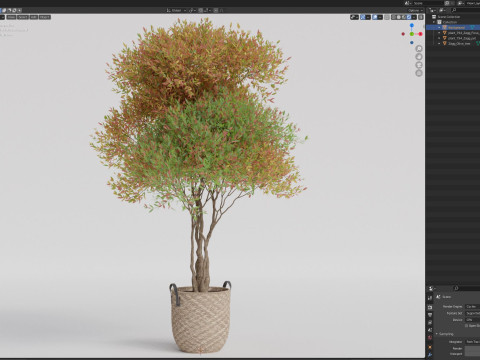Toggle proportional editing
Viewport: 480px width, 360px height.
pyautogui.click(x=216, y=10)
